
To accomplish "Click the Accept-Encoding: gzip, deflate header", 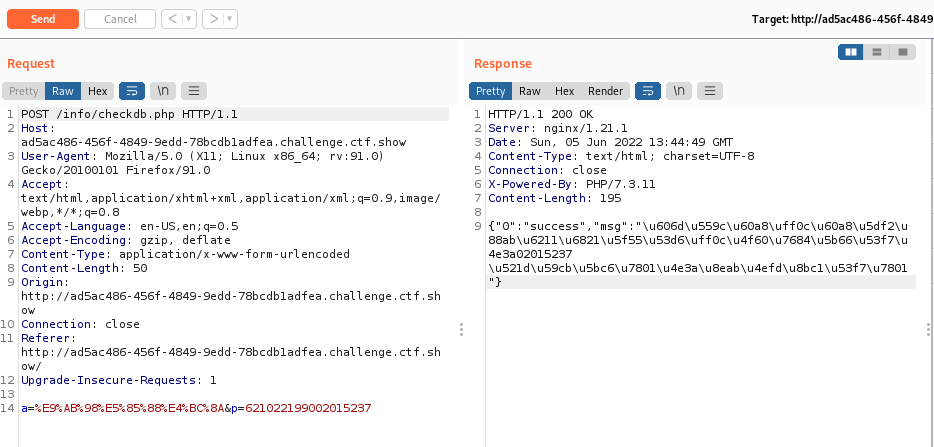I will pos(126,240).
